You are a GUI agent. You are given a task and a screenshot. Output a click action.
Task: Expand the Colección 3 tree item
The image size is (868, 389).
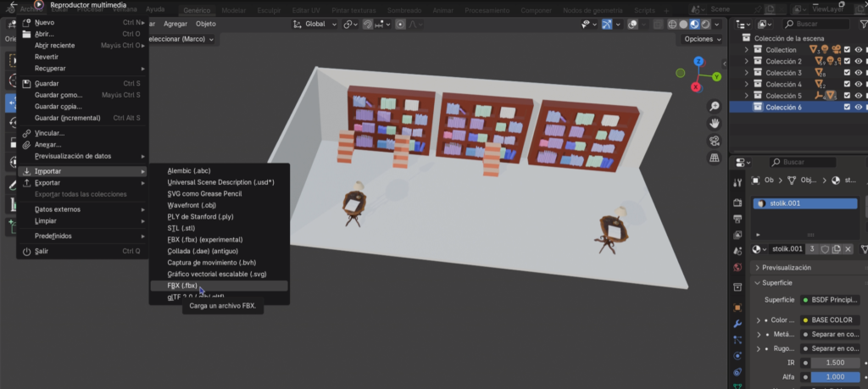tap(747, 73)
